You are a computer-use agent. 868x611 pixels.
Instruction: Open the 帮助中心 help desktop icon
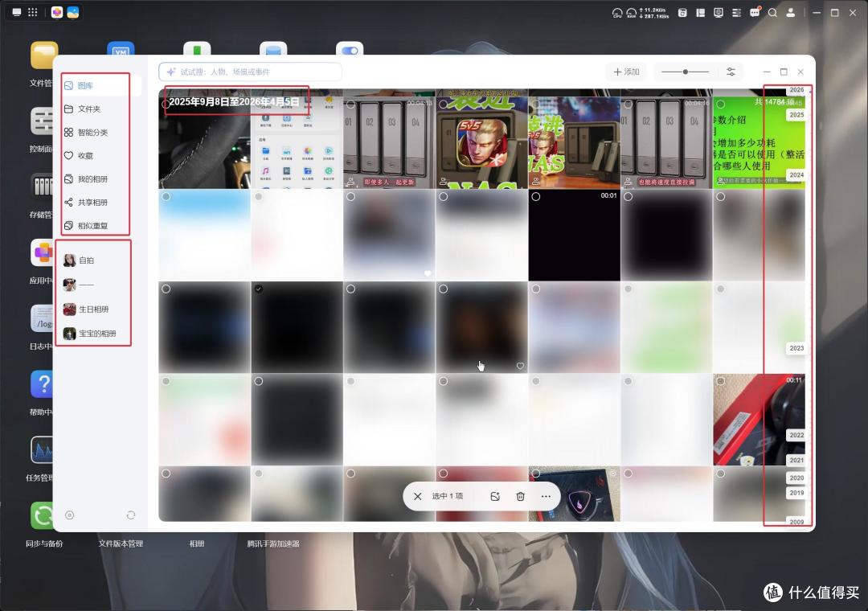43,392
